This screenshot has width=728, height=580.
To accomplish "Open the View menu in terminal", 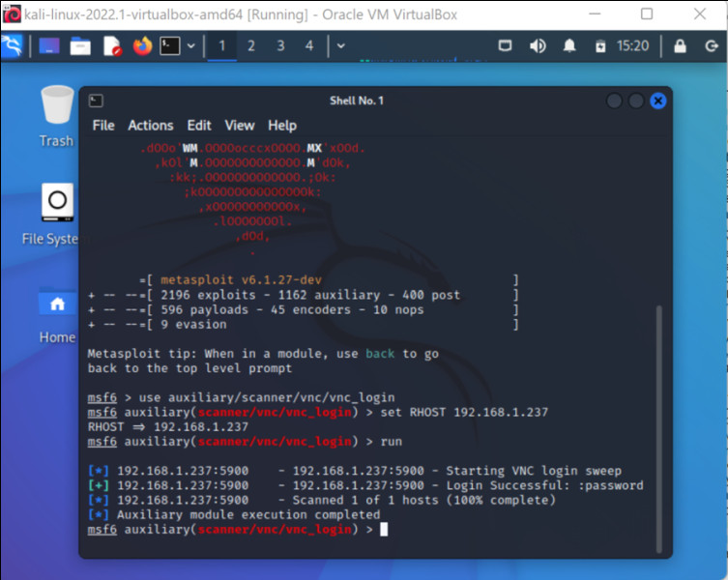I will (x=240, y=126).
